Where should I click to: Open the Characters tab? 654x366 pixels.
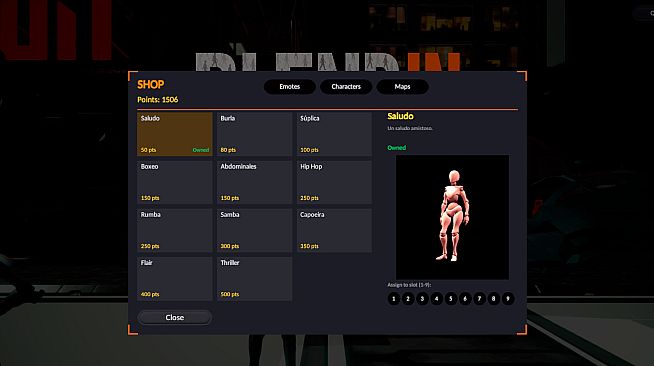(346, 87)
